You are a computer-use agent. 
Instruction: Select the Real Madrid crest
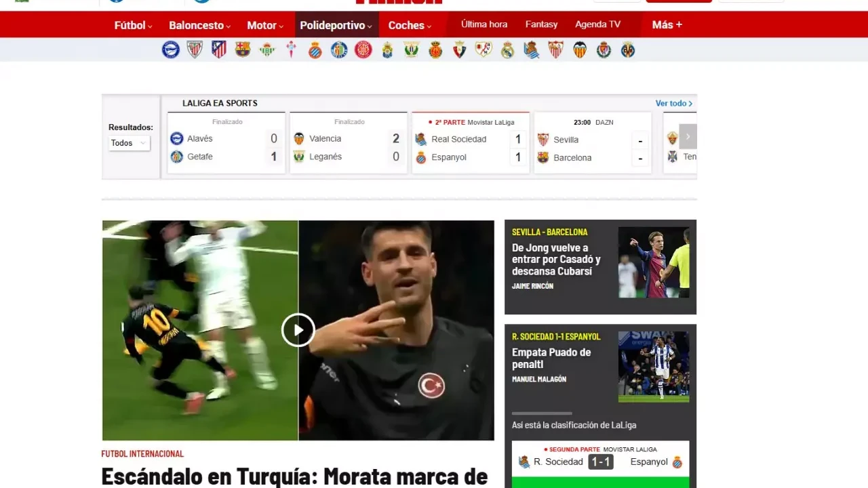(x=507, y=49)
